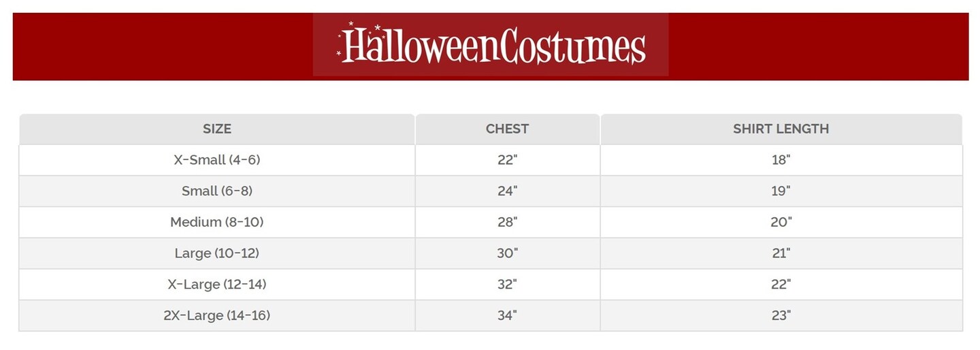This screenshot has height=350, width=980.
Task: Click the SHIRT LENGTH column header
Action: click(781, 129)
